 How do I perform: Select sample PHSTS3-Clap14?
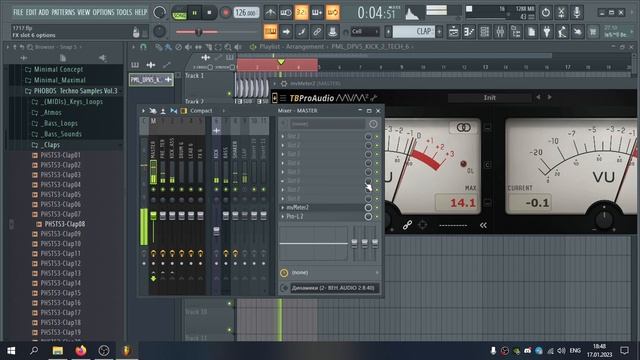click(60, 283)
